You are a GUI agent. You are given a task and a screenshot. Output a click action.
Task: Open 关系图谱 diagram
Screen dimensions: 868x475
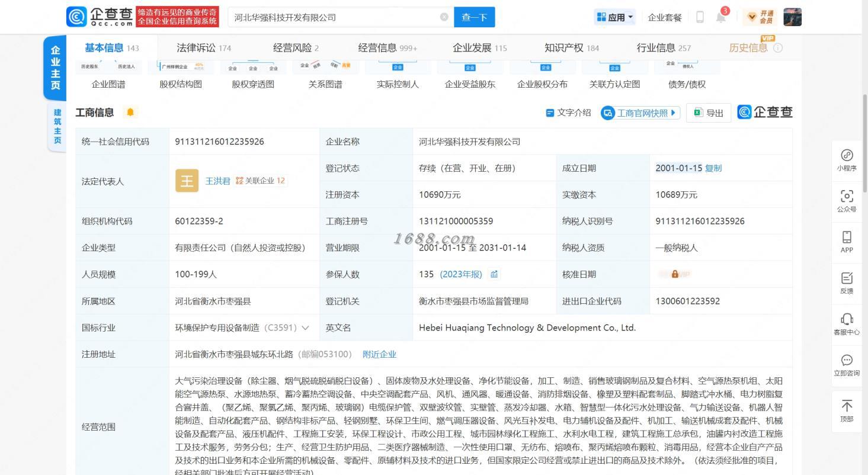click(325, 84)
